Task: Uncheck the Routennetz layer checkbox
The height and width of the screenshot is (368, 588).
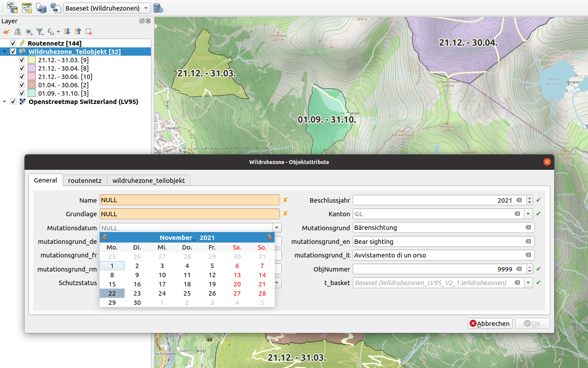Action: [13, 43]
